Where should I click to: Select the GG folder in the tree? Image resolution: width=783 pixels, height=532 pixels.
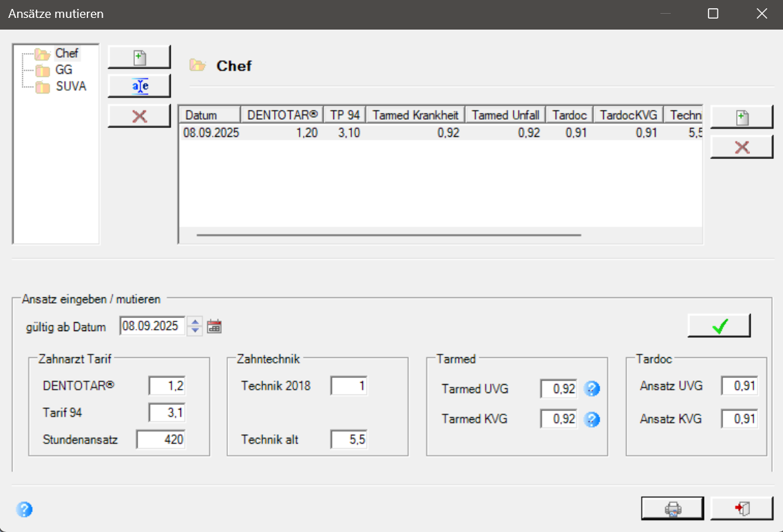point(63,70)
